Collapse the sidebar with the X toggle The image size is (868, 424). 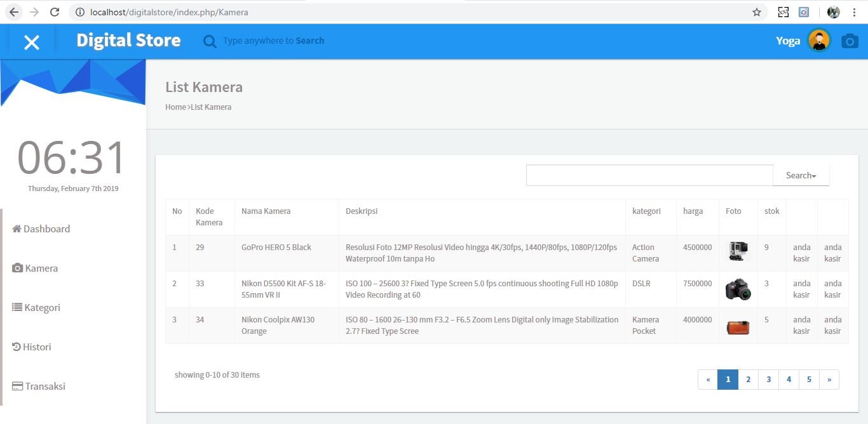point(31,41)
